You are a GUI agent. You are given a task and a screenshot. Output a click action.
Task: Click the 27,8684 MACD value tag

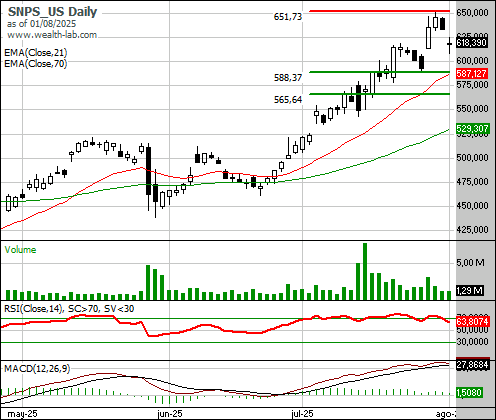[x=472, y=365]
